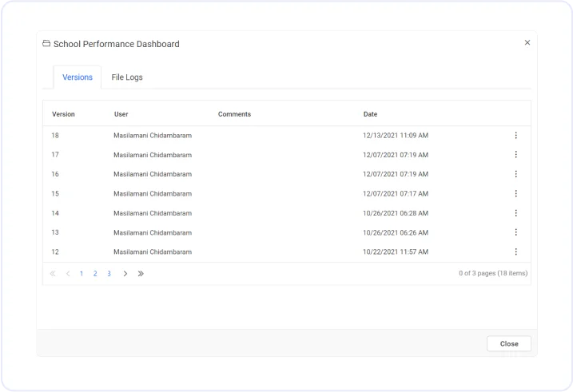Open options menu for version 12
The image size is (573, 392).
[x=515, y=251]
